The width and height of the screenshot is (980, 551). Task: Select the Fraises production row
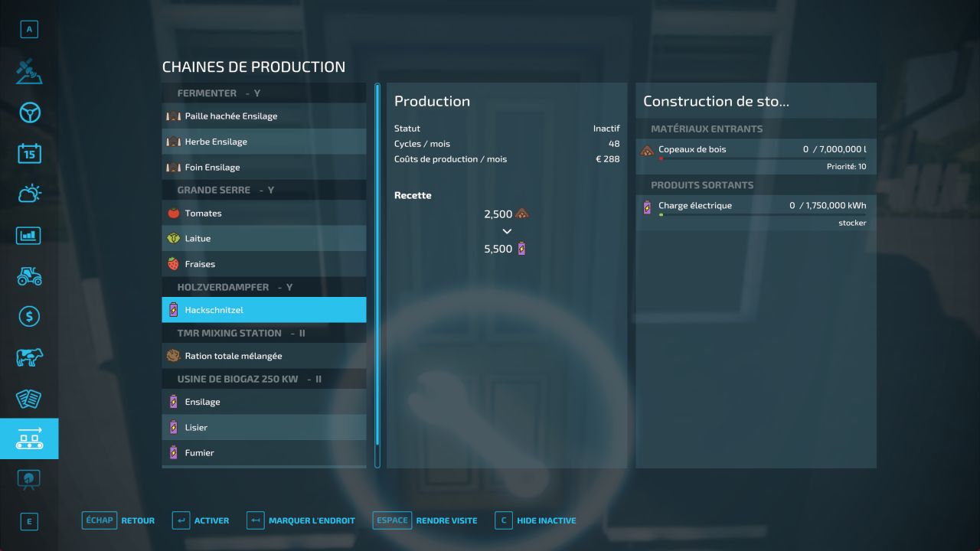tap(264, 264)
